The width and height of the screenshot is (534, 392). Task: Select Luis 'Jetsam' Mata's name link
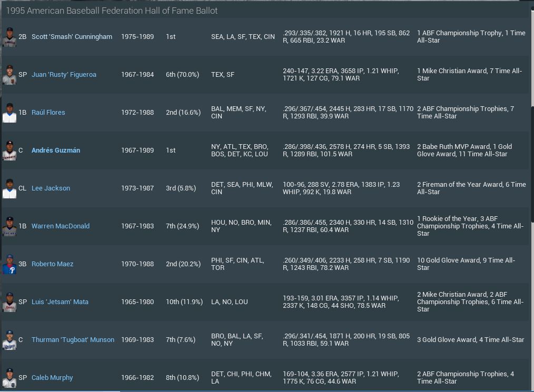[60, 302]
